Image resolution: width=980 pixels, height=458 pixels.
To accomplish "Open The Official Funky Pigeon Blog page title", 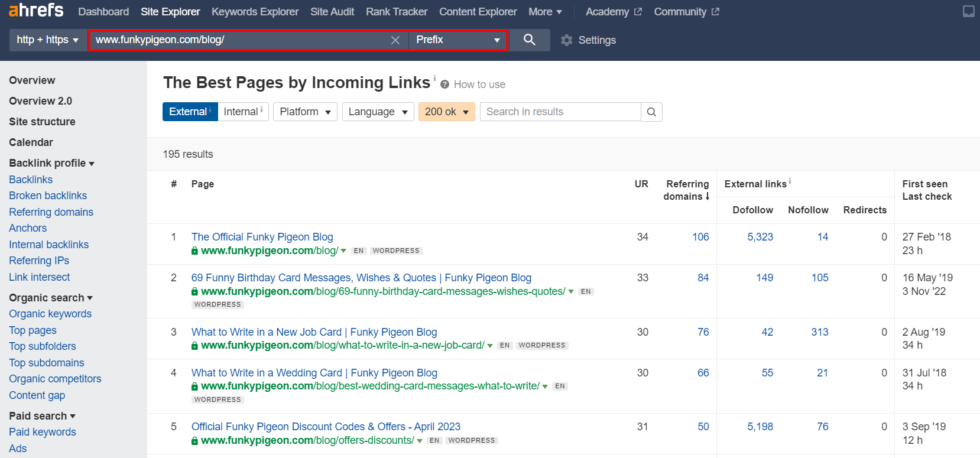I will point(262,237).
